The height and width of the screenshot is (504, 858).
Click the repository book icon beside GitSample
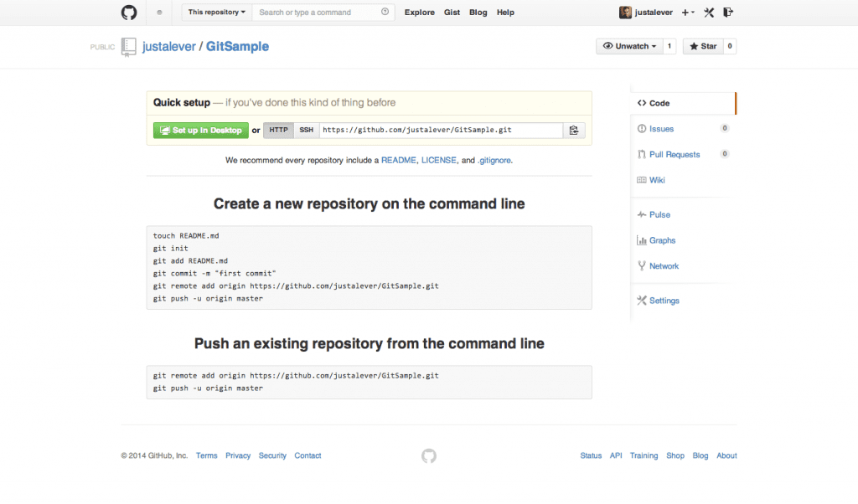click(x=128, y=47)
